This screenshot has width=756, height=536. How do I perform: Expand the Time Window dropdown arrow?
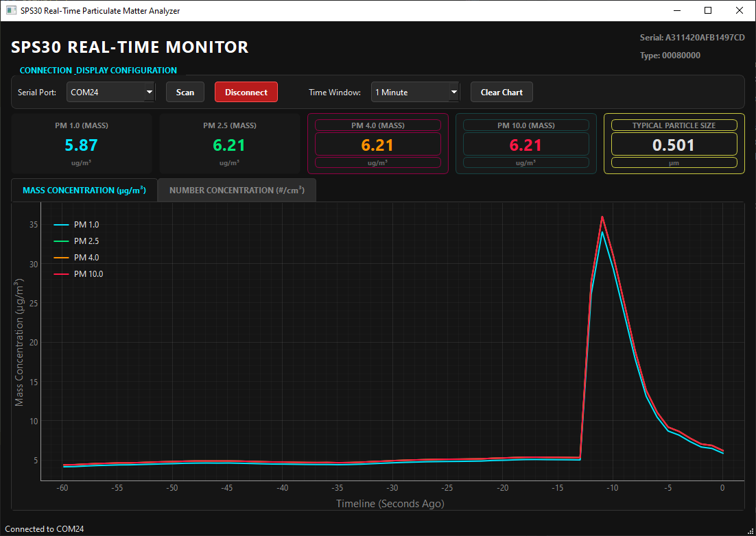tap(453, 92)
